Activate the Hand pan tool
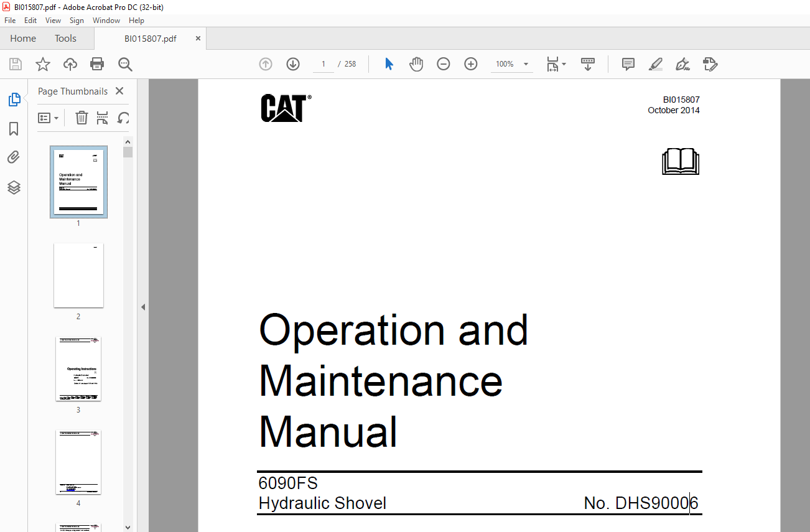 [x=416, y=64]
